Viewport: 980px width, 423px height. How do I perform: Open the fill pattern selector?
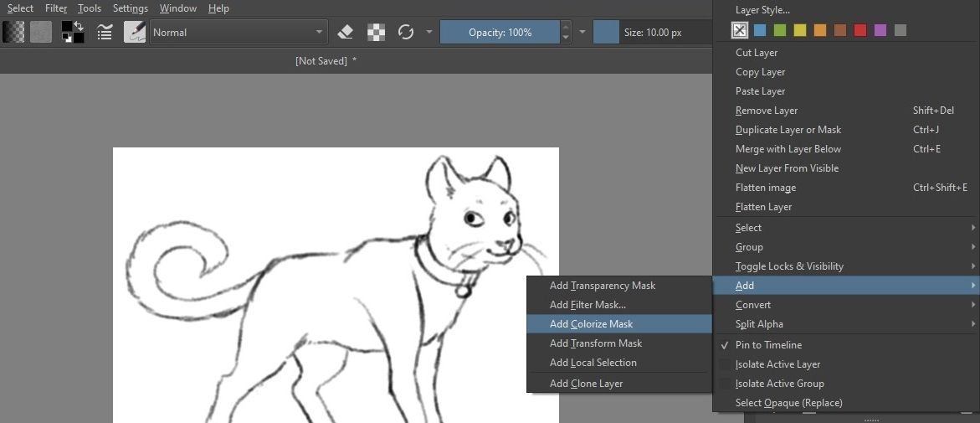41,32
